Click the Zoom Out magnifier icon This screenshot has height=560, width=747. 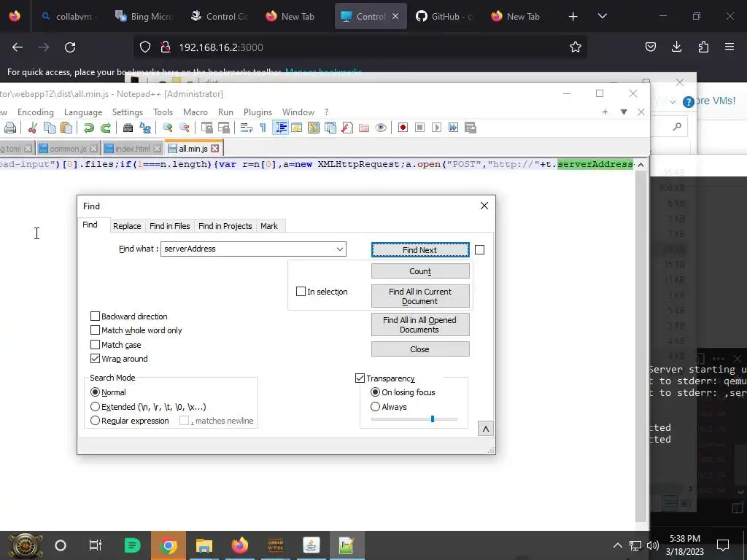(x=184, y=128)
